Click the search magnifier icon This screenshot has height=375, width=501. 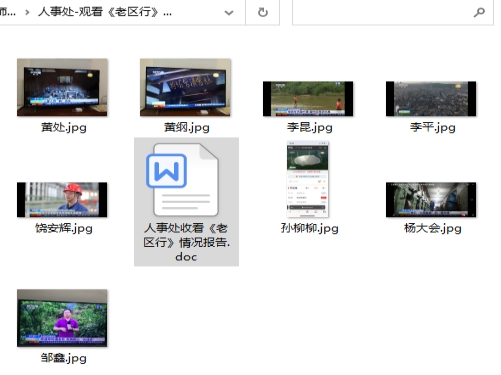click(x=479, y=13)
